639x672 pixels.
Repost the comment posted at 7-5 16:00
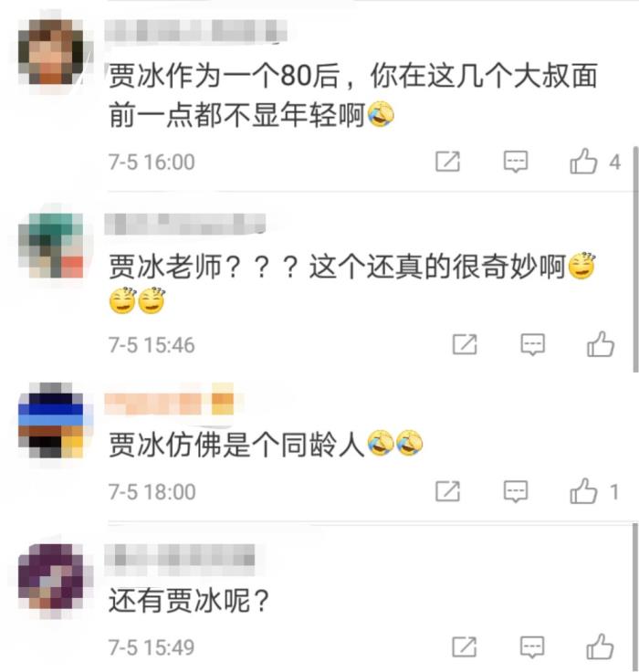tap(448, 162)
